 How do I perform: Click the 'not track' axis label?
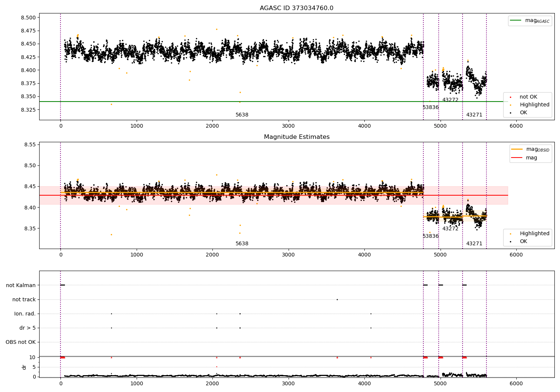tap(24, 300)
